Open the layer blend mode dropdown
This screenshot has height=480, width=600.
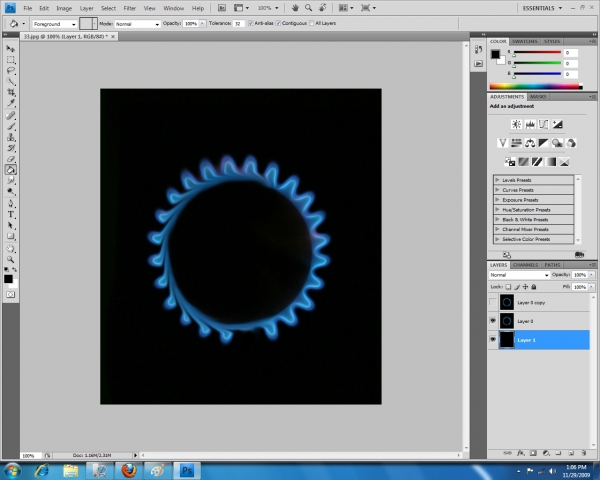pos(519,275)
